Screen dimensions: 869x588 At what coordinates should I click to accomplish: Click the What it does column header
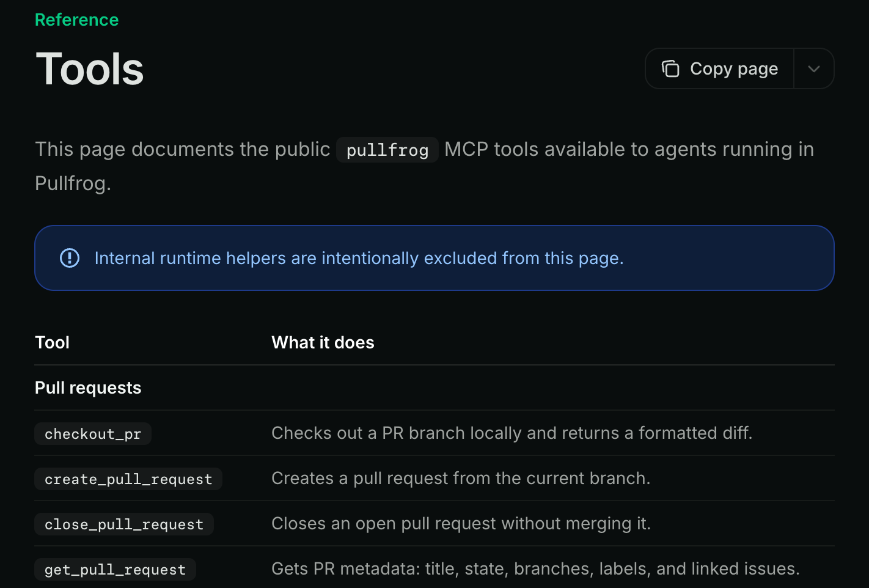tap(323, 342)
